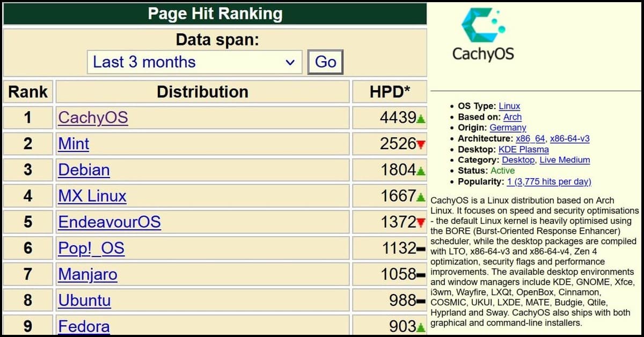Image resolution: width=644 pixels, height=337 pixels.
Task: Click the 4439 HPD value
Action: 398,118
